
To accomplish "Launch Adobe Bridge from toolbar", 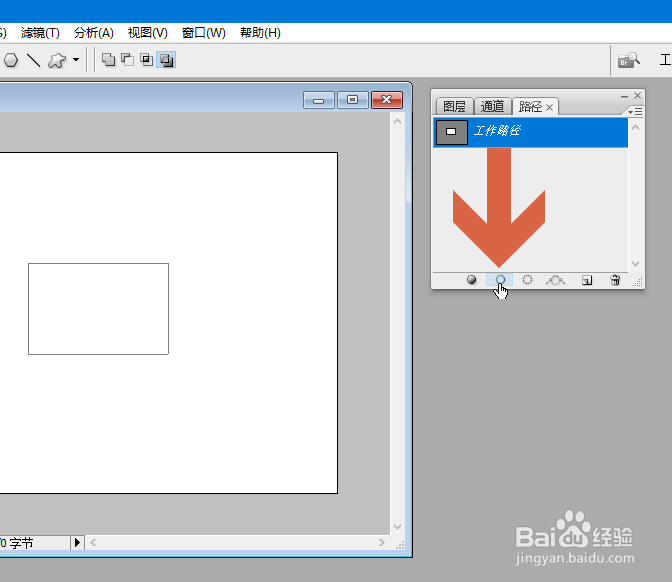I will [628, 60].
